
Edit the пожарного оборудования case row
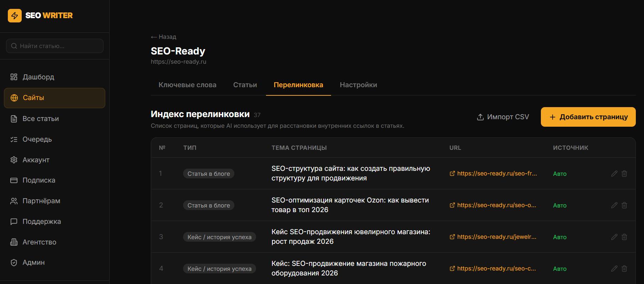(614, 269)
